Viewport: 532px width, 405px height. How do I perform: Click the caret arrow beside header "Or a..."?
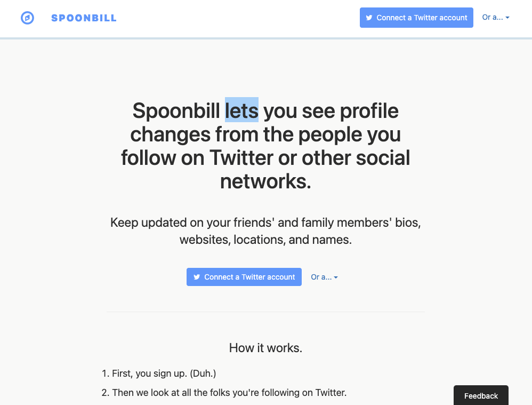[507, 18]
